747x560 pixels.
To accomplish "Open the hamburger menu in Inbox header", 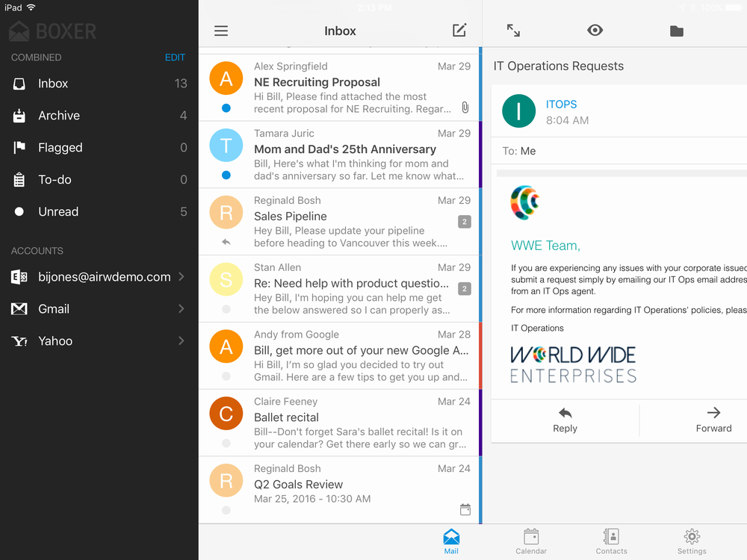I will coord(220,31).
